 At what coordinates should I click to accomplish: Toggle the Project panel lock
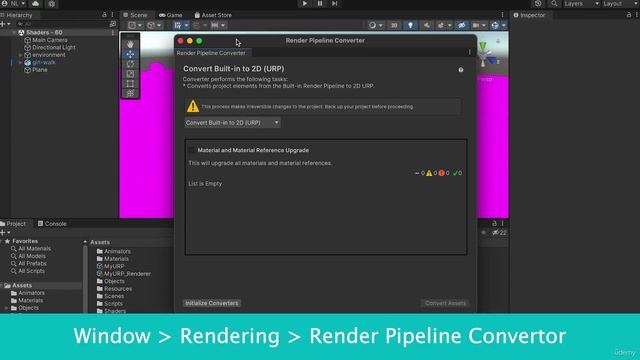pyautogui.click(x=494, y=223)
